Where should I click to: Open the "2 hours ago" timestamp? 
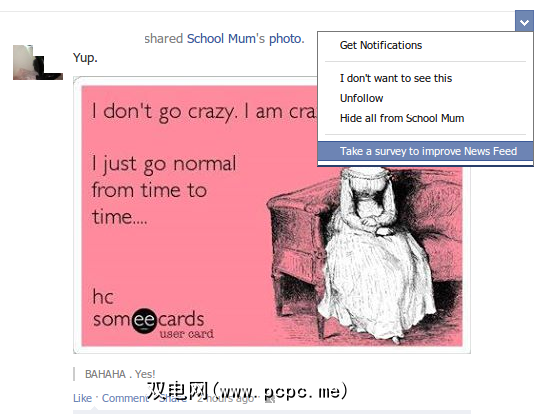(225, 398)
